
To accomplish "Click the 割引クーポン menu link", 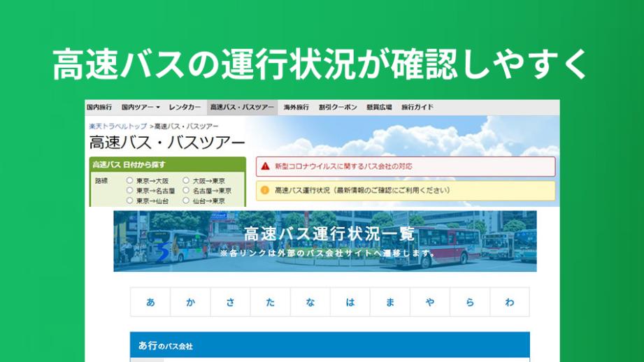I will 338,108.
